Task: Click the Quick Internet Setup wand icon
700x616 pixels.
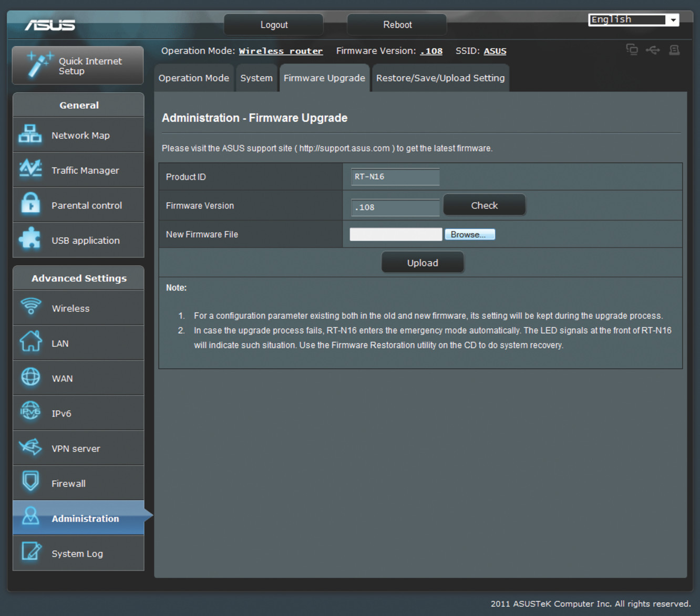Action: point(38,65)
